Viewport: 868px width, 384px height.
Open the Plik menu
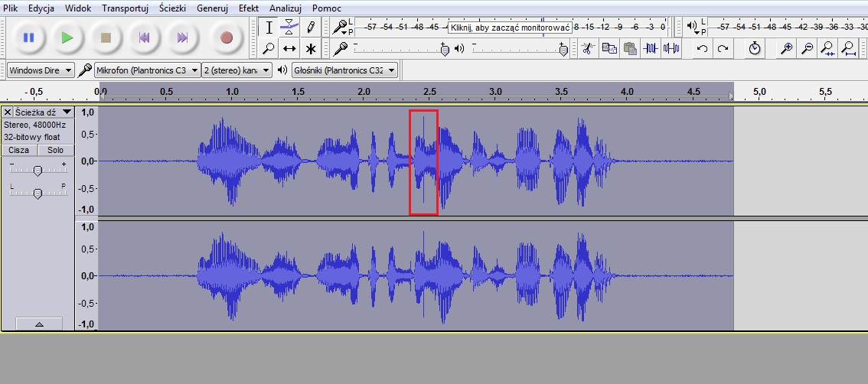(10, 8)
